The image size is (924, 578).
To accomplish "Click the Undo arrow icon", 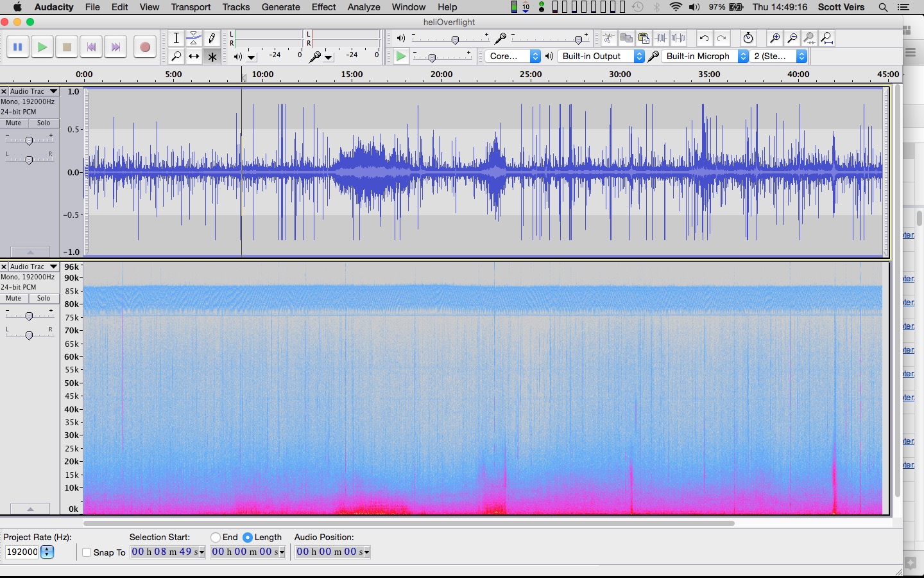I will (x=704, y=39).
